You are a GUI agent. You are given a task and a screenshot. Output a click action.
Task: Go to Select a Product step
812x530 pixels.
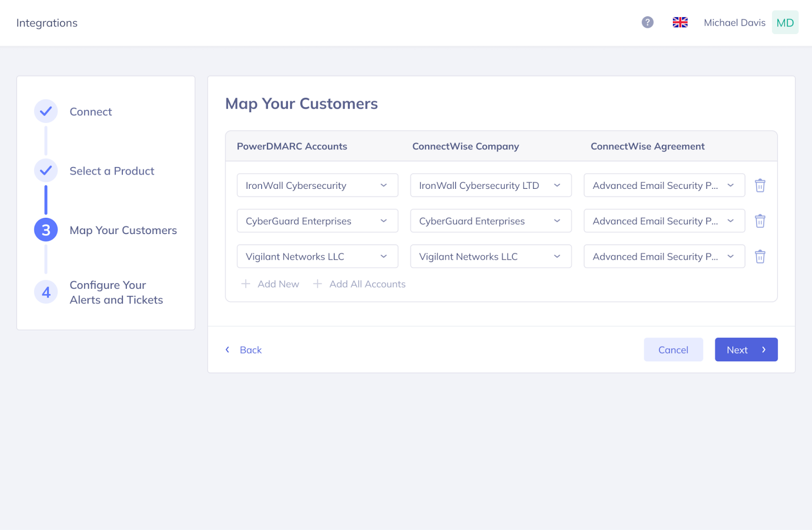coord(112,171)
